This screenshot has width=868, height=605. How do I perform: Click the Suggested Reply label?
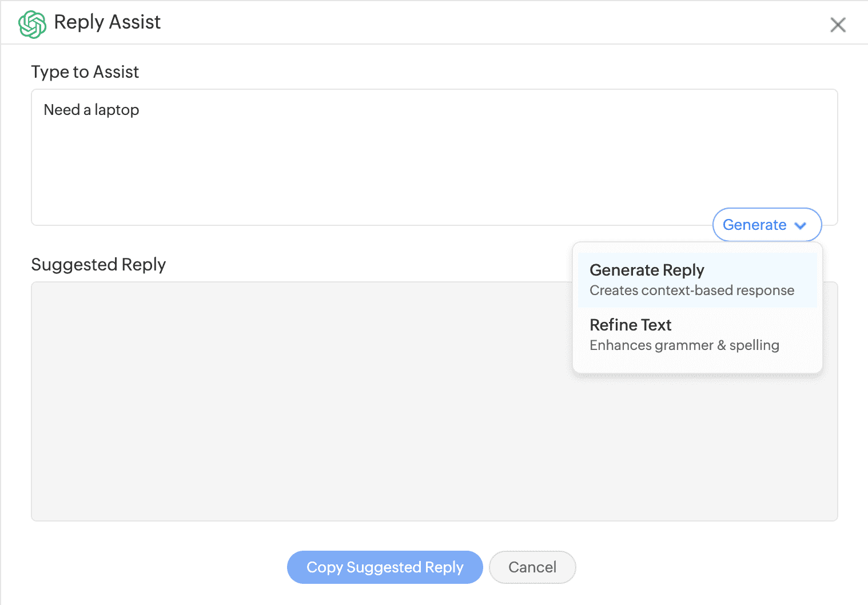coord(98,264)
